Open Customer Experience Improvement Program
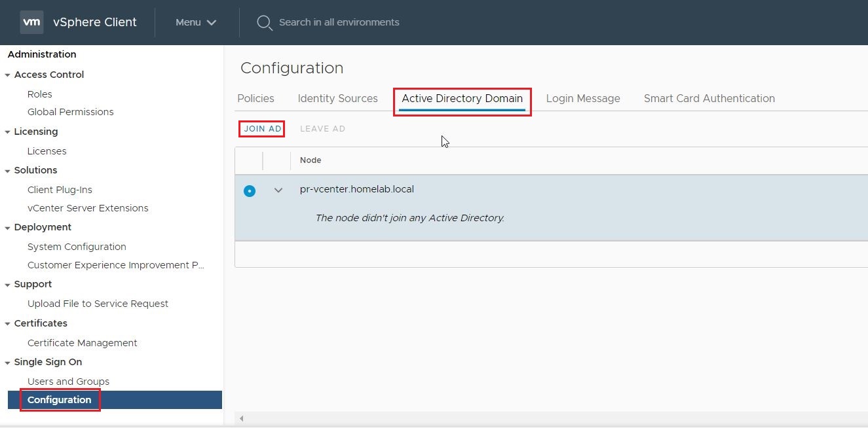Viewport: 868px width, 428px height. click(x=116, y=265)
